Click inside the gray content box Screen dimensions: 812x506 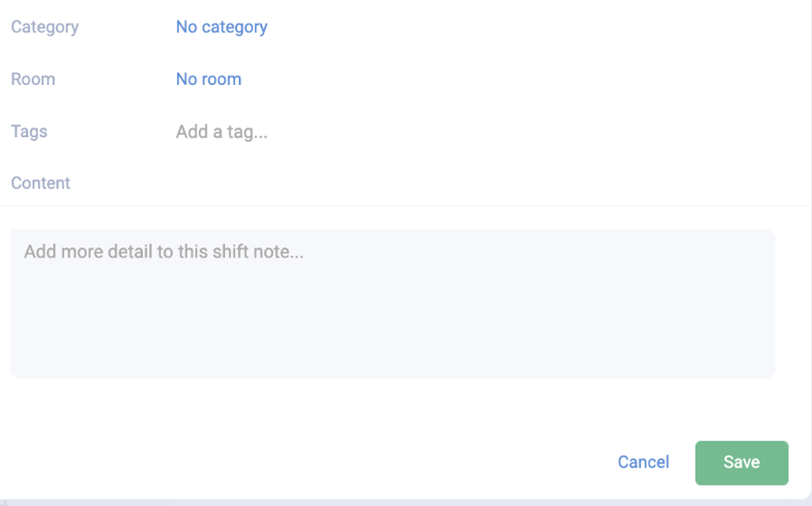[x=392, y=317]
